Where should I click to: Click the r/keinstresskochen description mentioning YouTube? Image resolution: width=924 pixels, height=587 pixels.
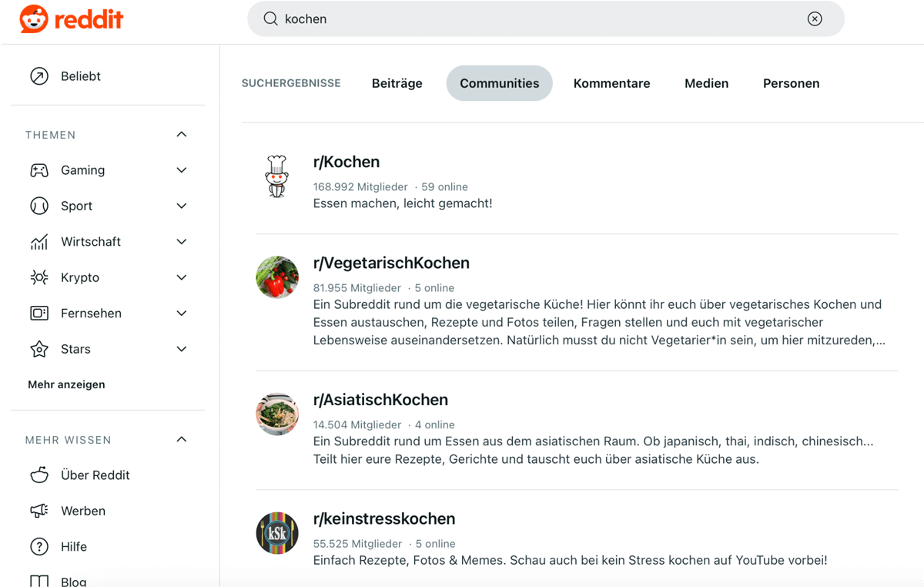(x=571, y=560)
